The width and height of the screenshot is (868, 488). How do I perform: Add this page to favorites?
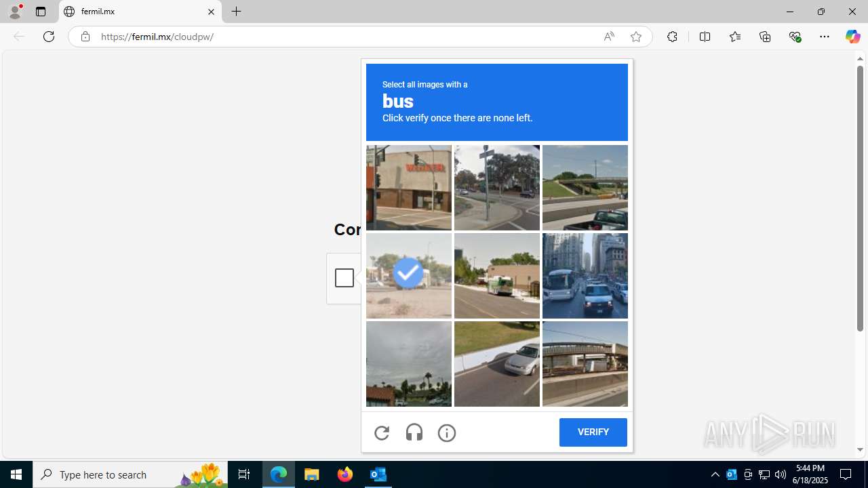636,37
